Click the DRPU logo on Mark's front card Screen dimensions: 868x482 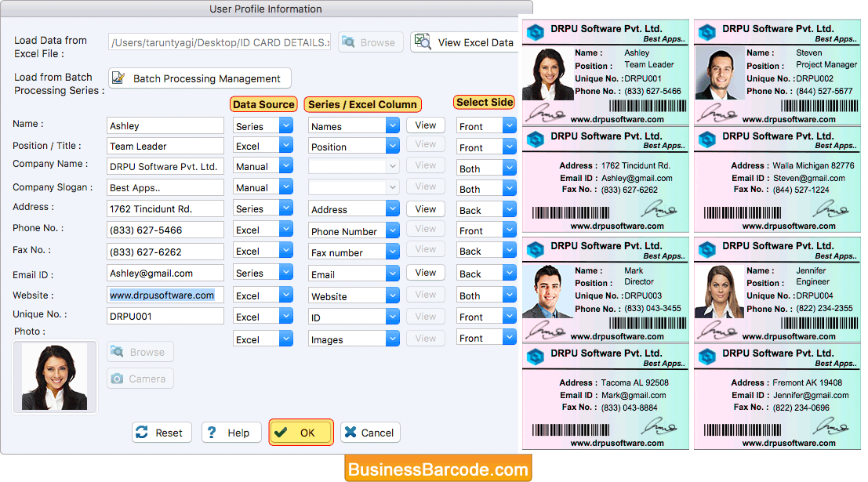pyautogui.click(x=535, y=249)
